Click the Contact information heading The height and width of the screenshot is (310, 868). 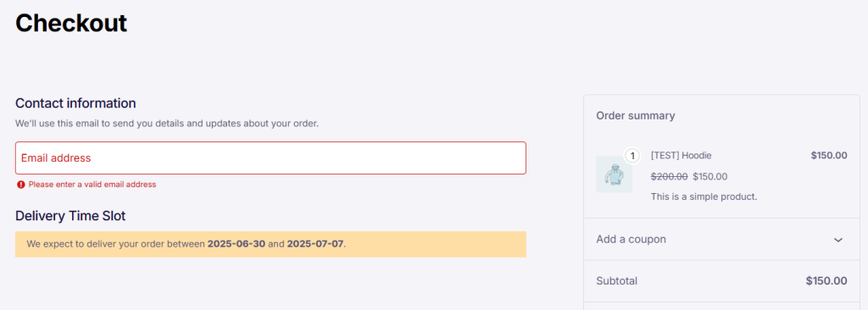click(x=75, y=103)
